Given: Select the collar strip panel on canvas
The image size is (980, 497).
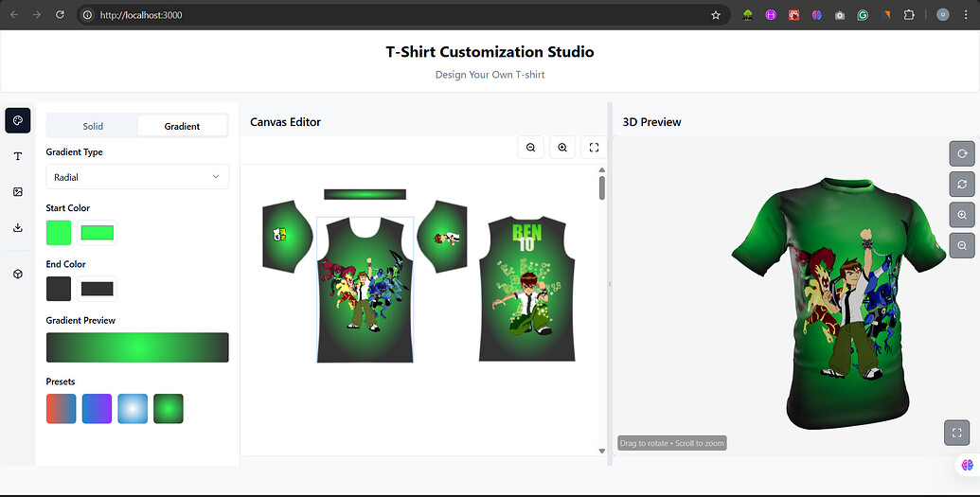Looking at the screenshot, I should pyautogui.click(x=365, y=194).
